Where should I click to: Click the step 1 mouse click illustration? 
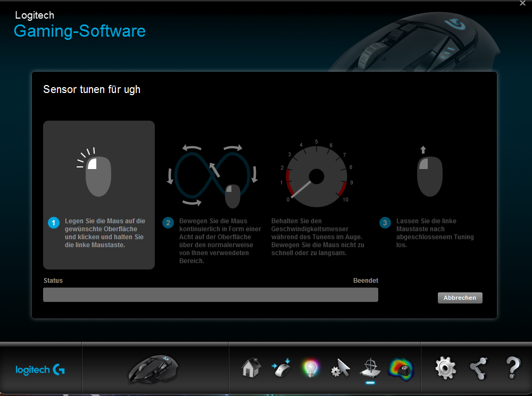coord(94,172)
